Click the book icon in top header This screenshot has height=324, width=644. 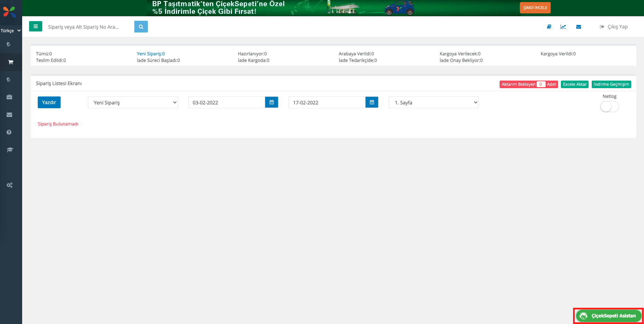pos(549,27)
